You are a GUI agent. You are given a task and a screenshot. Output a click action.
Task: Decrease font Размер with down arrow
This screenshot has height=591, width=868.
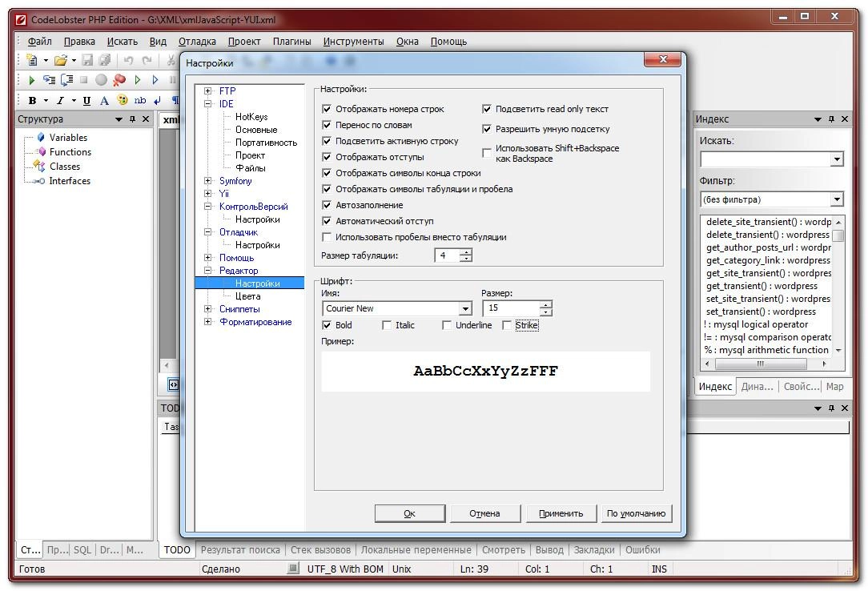coord(546,312)
